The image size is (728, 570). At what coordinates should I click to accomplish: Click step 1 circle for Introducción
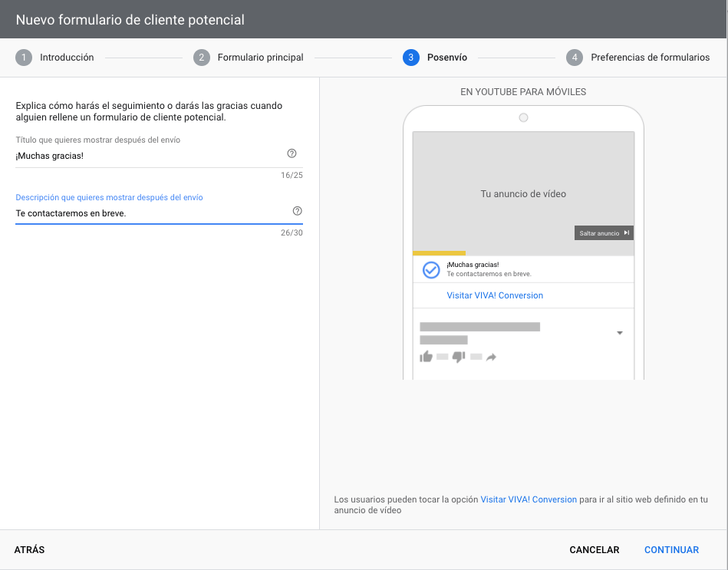(x=24, y=58)
